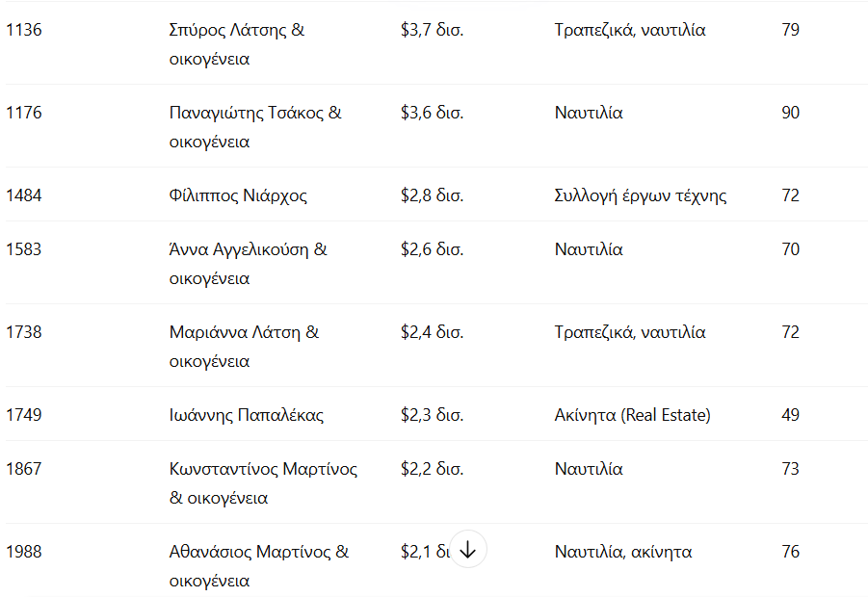Click the age value 90

[x=790, y=113]
